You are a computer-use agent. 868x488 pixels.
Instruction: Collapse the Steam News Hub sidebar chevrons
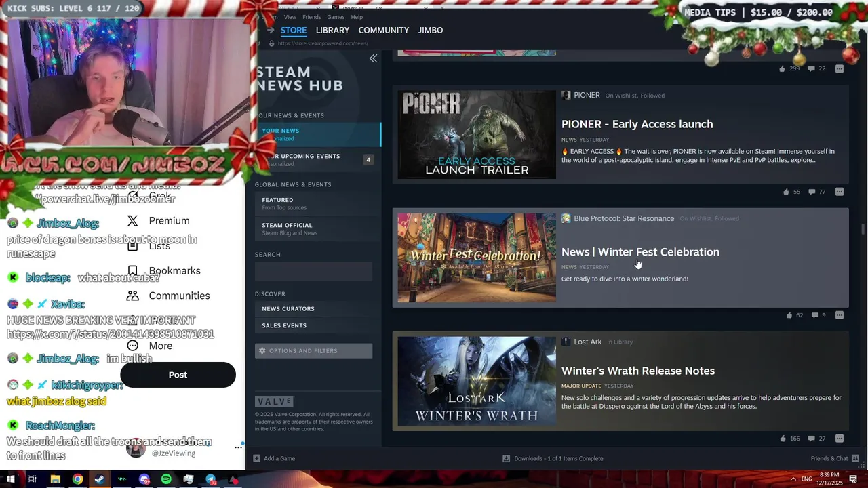[373, 59]
